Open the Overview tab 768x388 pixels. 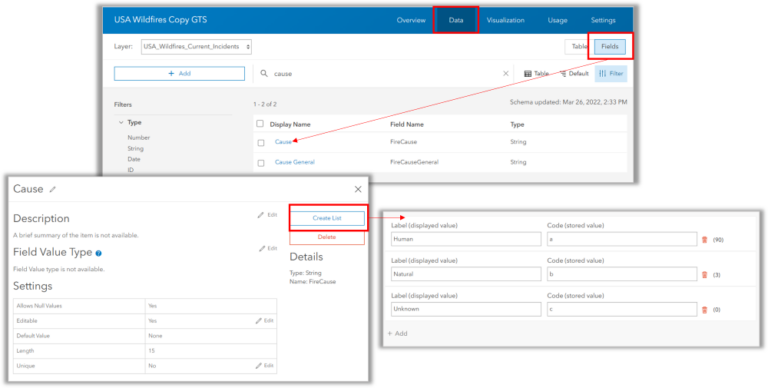(x=411, y=20)
